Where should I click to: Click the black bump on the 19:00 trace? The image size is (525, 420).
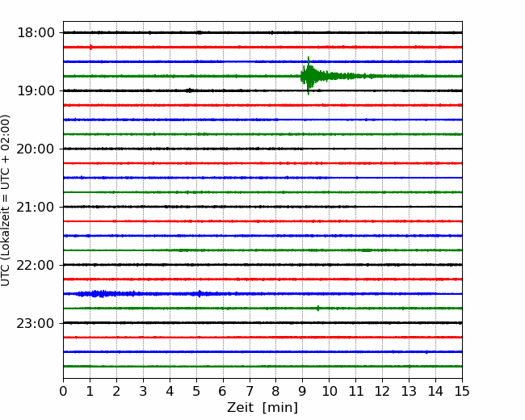click(190, 90)
